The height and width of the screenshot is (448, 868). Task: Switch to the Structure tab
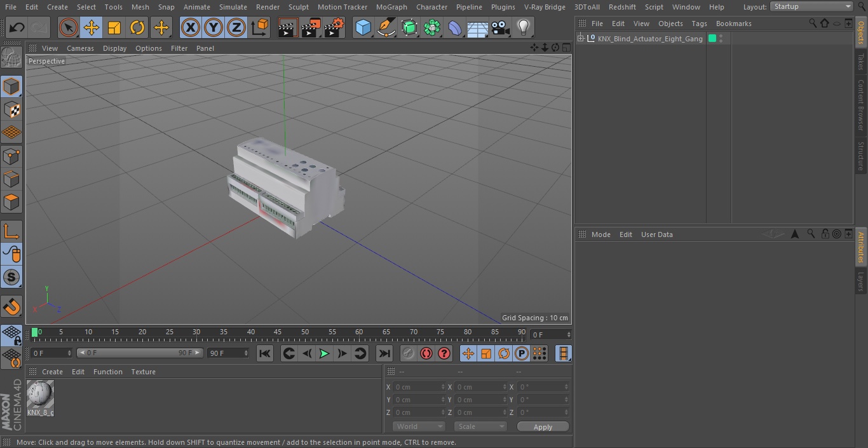[861, 156]
